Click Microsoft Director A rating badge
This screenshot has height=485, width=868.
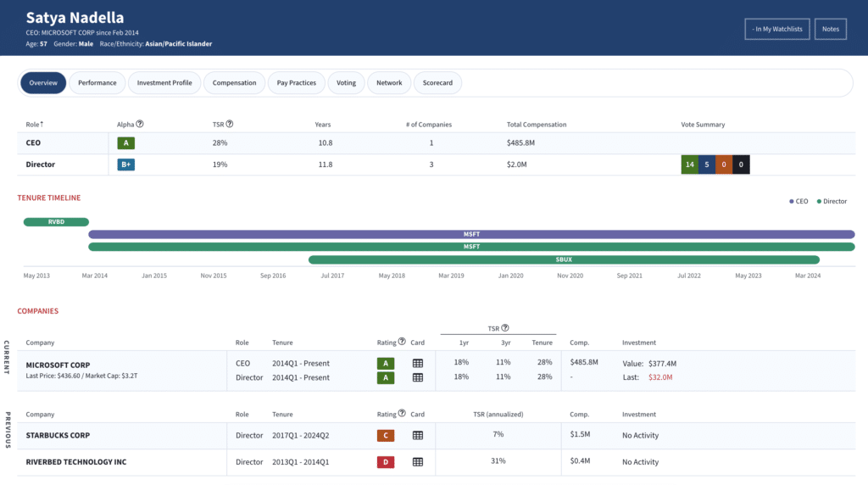coord(386,377)
